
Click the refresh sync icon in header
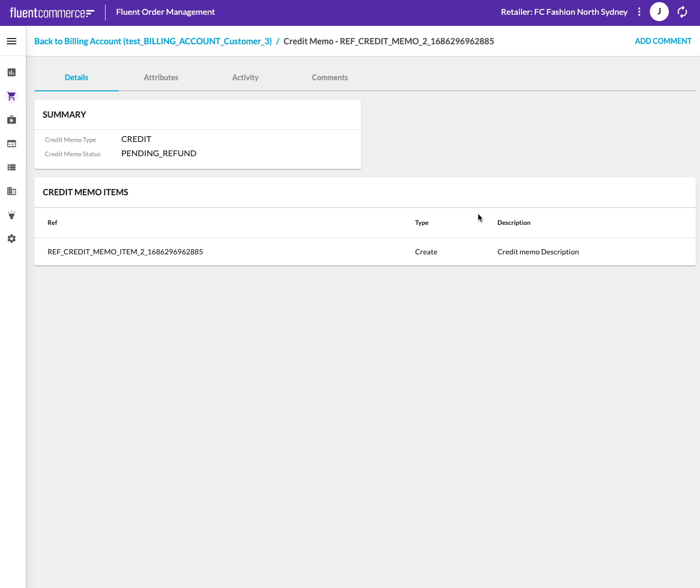tap(682, 12)
